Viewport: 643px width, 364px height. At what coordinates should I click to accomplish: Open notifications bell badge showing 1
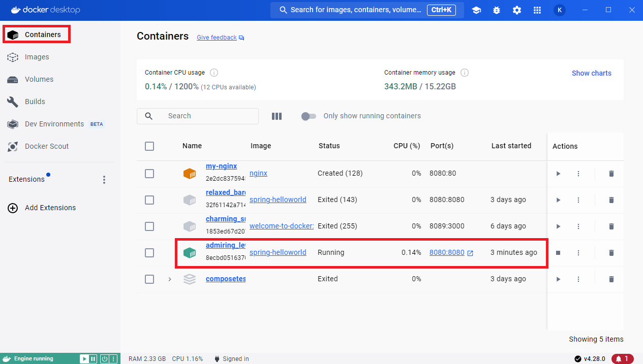[623, 359]
